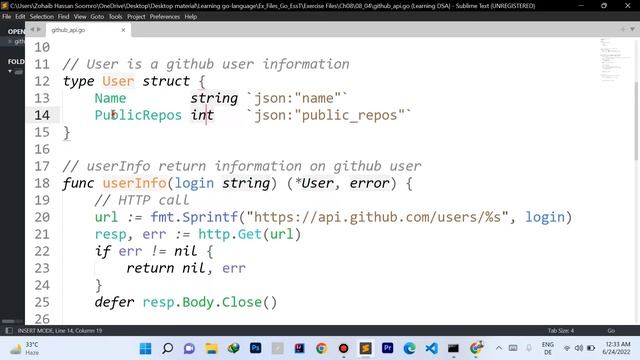Screen dimensions: 640x360
Task: Open the Preferences menu
Action: pos(164,17)
